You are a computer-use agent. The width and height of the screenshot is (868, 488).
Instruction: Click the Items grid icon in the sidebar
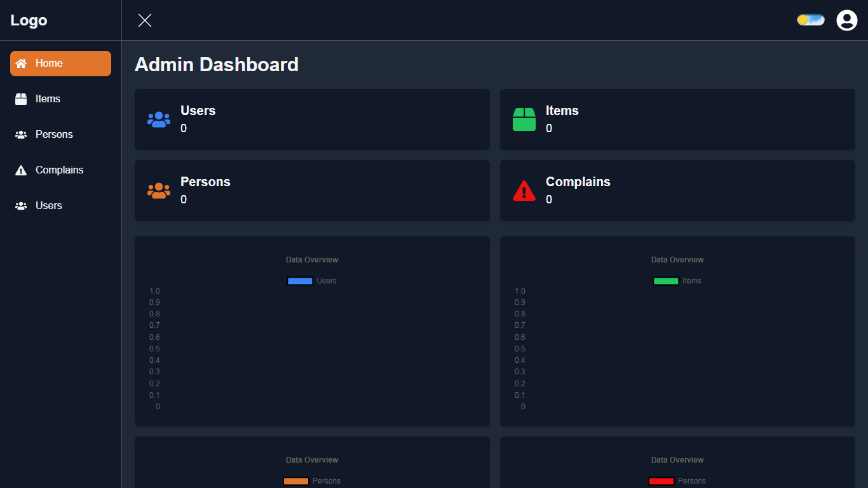tap(21, 98)
